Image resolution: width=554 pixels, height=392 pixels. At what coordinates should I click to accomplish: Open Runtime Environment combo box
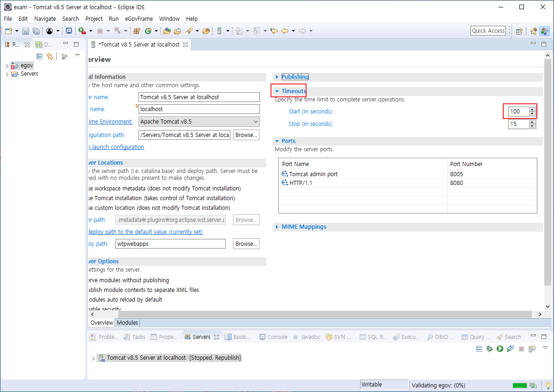(x=199, y=122)
